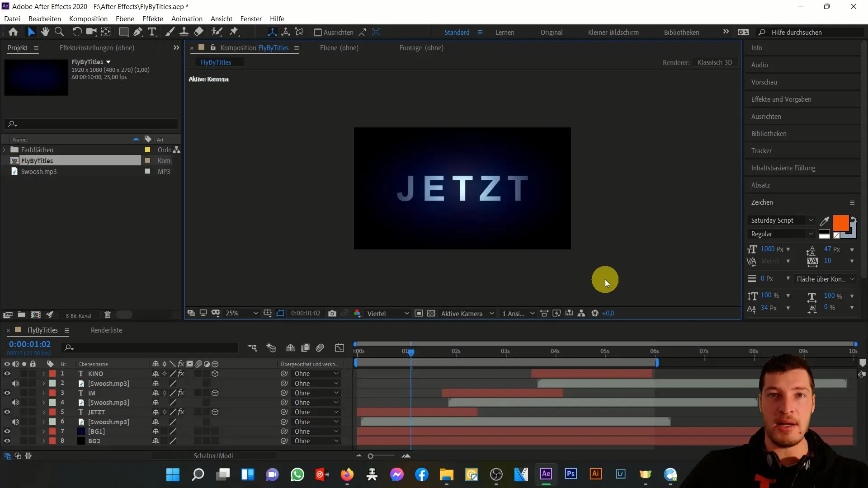This screenshot has height=488, width=868.
Task: Open the Komposition menu
Action: click(88, 19)
